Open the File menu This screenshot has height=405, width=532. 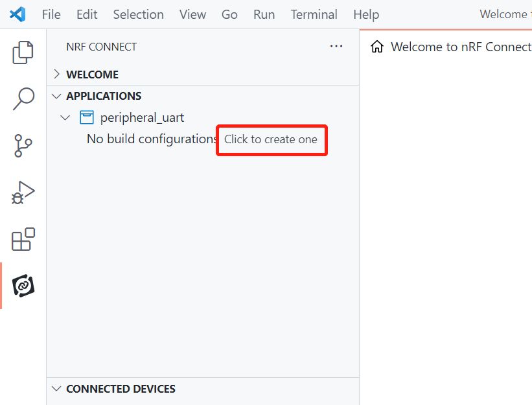51,14
